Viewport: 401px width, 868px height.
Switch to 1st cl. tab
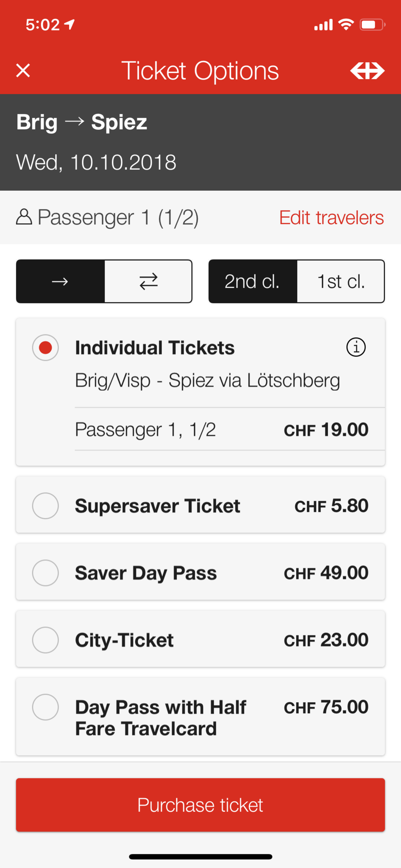(341, 281)
